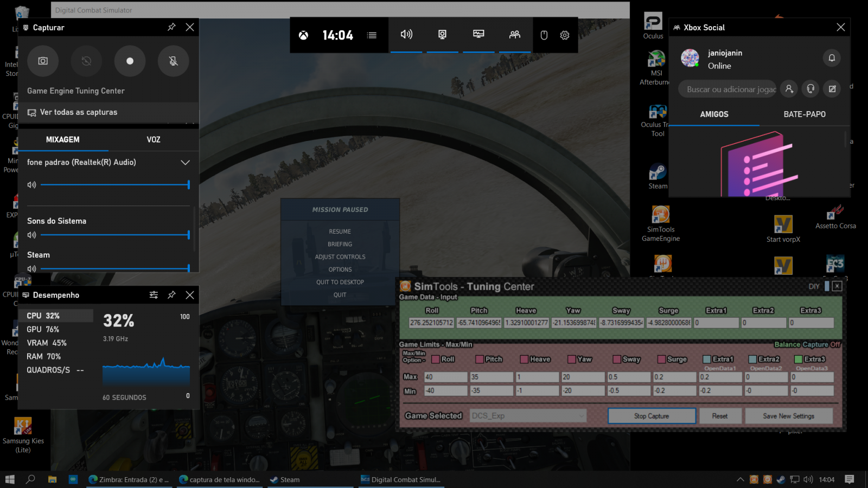
Task: Pin the Capturar widget
Action: coord(171,27)
